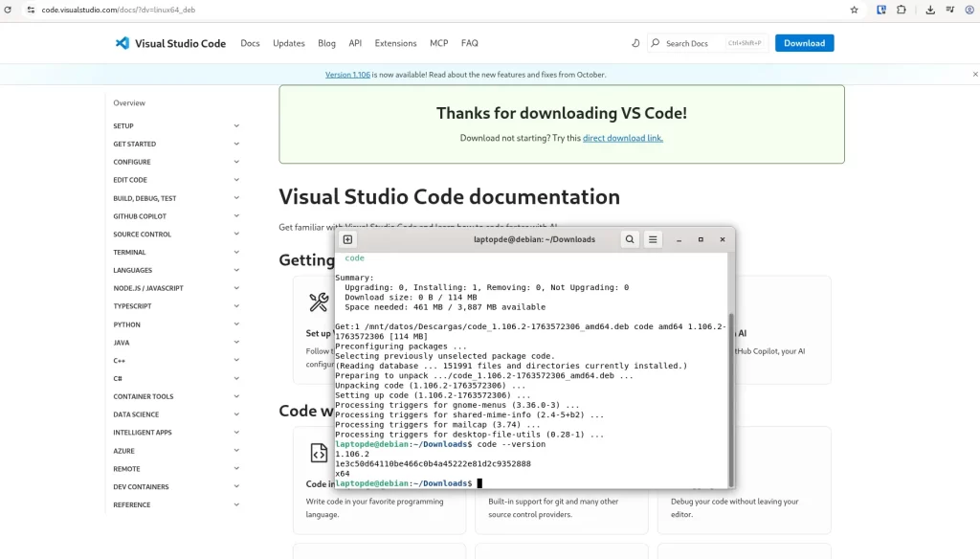Image resolution: width=980 pixels, height=559 pixels.
Task: Toggle the dark theme moon icon
Action: click(x=635, y=43)
